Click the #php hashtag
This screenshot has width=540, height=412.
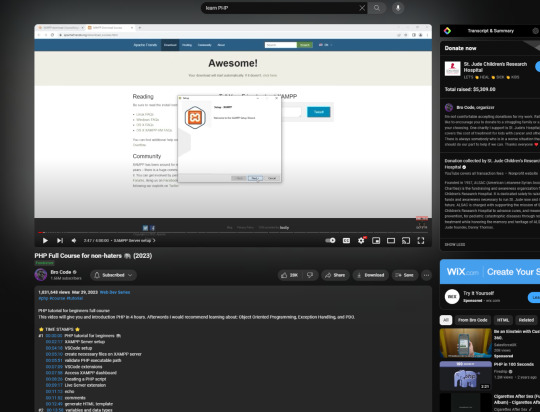pos(43,298)
